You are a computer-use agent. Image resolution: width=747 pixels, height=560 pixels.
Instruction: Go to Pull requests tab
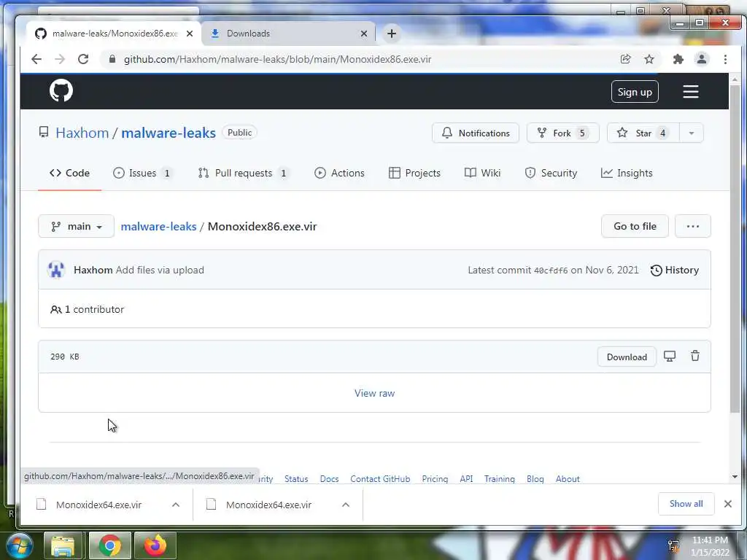pyautogui.click(x=244, y=173)
